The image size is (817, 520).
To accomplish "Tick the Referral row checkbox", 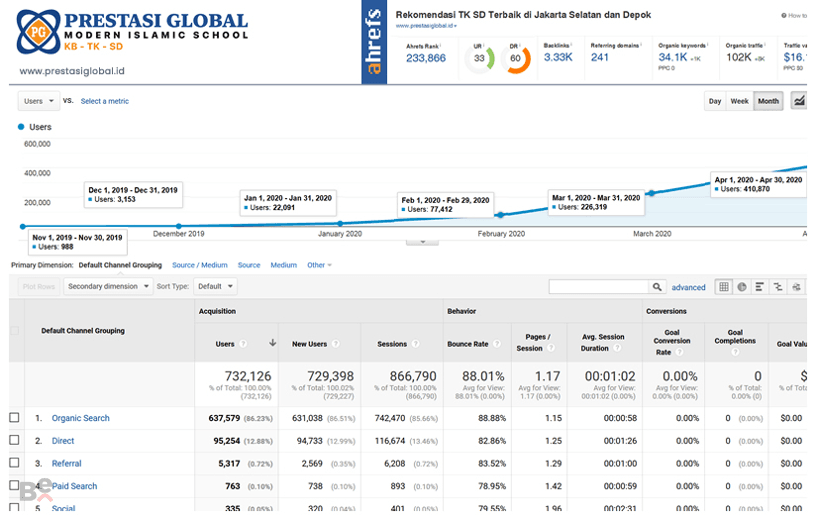I will (15, 463).
